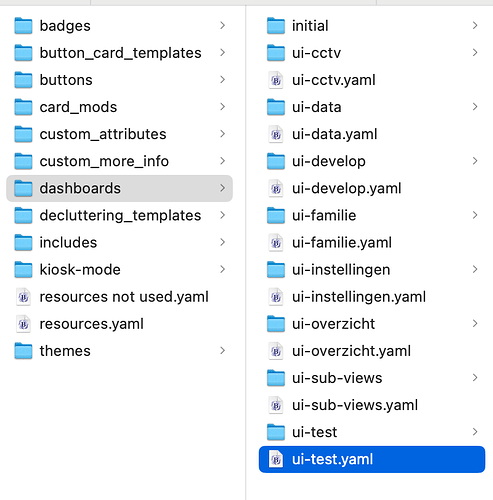Viewport: 493px width, 500px height.
Task: Select resources not used.yaml file
Action: [x=119, y=297]
